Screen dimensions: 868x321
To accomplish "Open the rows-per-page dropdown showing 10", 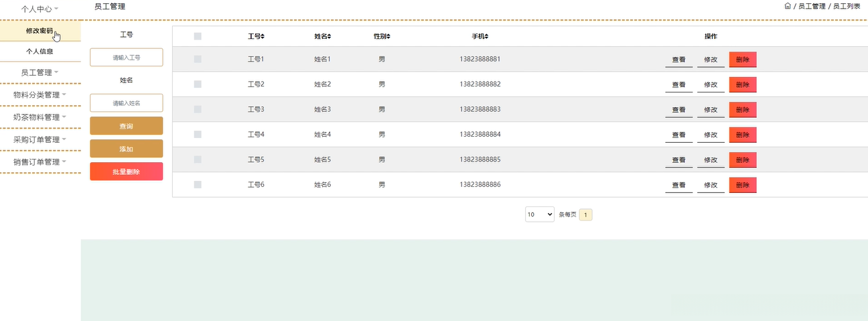I will (x=540, y=214).
